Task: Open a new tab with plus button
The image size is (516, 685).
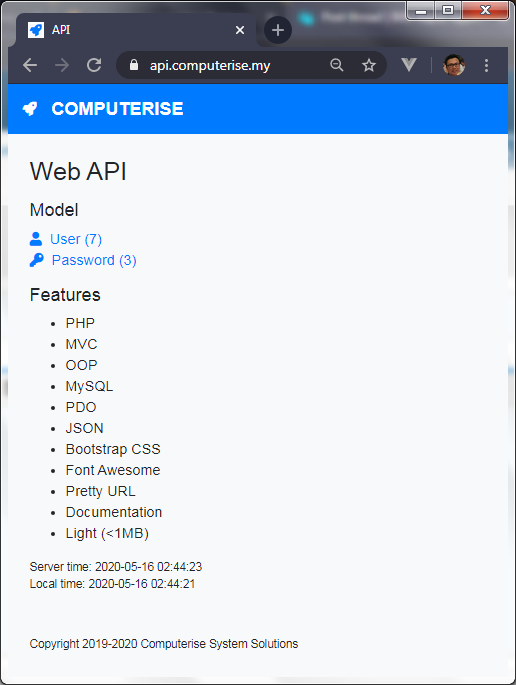Action: 278,30
